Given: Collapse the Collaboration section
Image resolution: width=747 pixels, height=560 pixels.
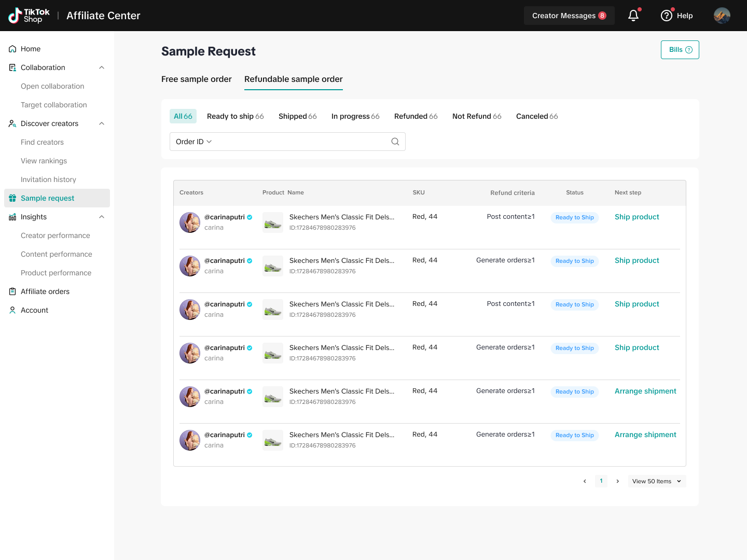Looking at the screenshot, I should [x=102, y=67].
